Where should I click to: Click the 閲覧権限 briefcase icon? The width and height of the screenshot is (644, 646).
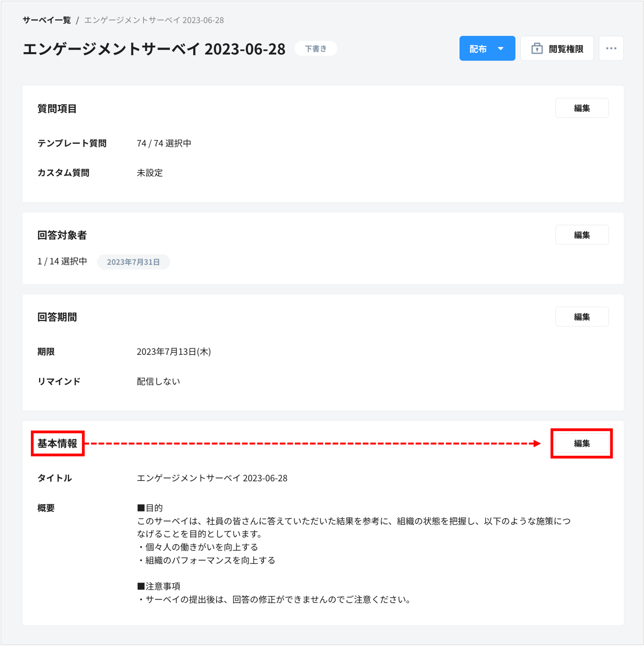click(537, 48)
